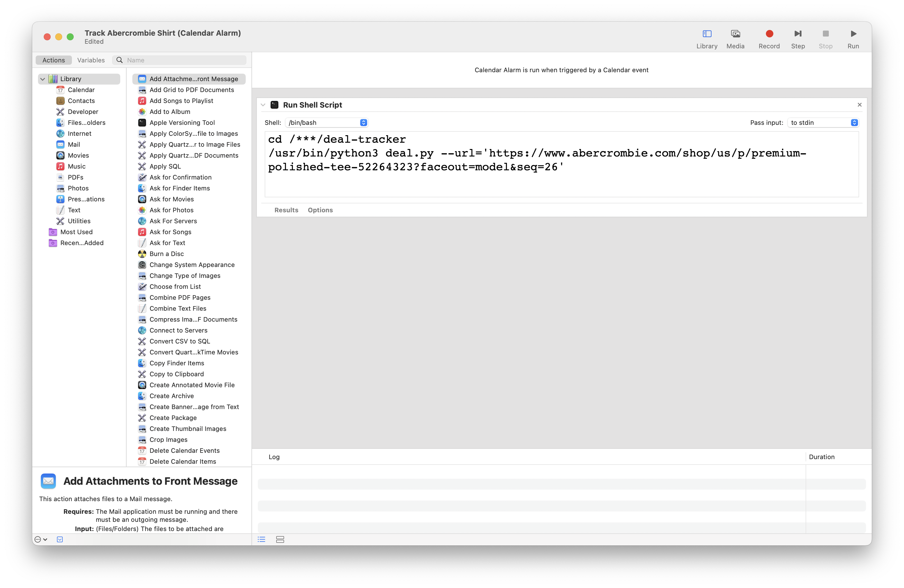Toggle the Library toolbar button
Image resolution: width=904 pixels, height=588 pixels.
point(707,39)
